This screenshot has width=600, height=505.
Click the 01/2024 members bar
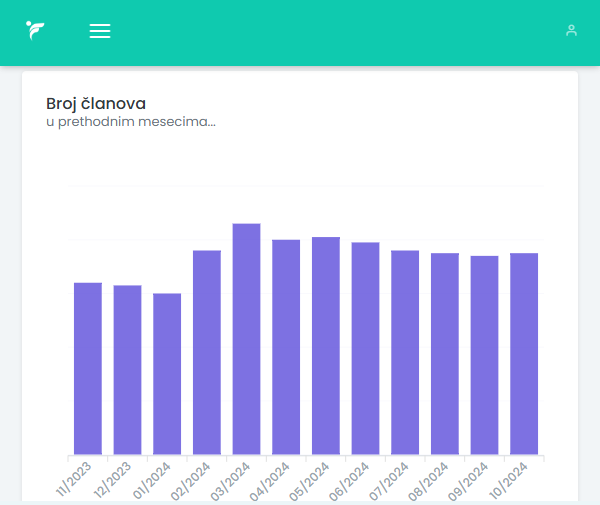[167, 374]
